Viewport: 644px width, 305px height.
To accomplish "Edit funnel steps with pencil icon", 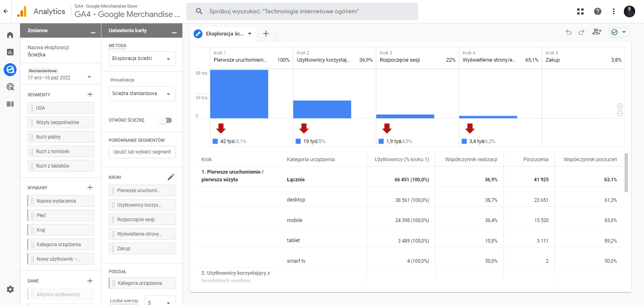I will tap(171, 177).
